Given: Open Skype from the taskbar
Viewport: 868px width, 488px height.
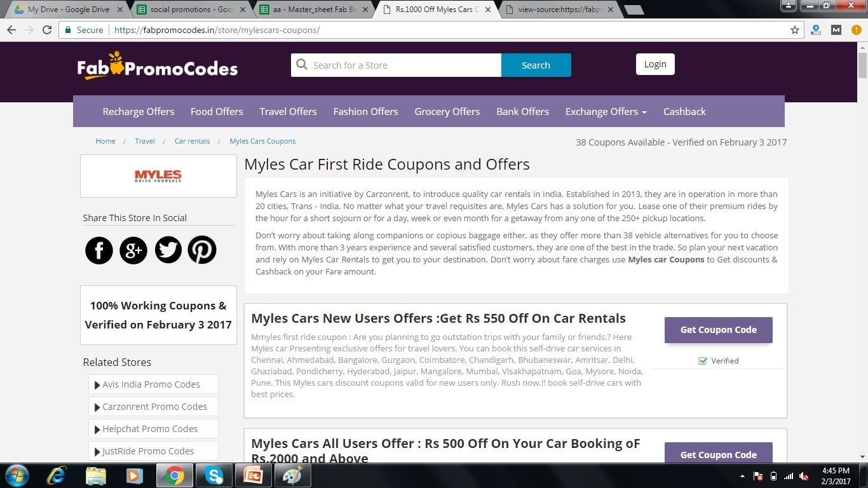Looking at the screenshot, I should click(214, 475).
